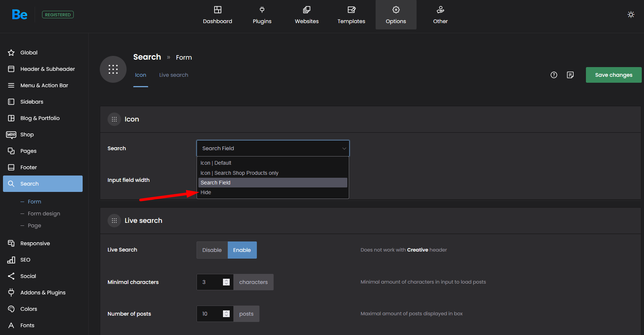Open Blog & Portfolio settings

tap(43, 118)
